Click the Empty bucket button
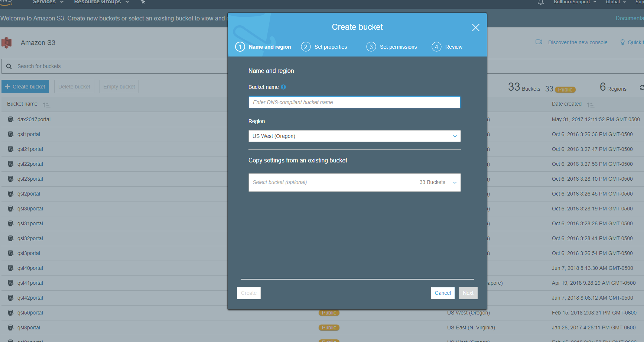 [x=119, y=87]
